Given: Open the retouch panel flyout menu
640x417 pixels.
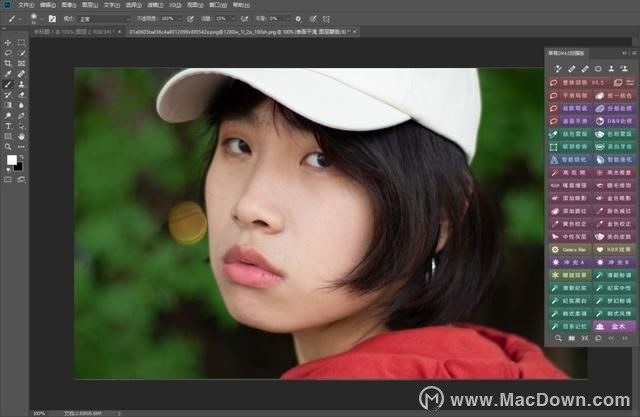Looking at the screenshot, I should point(634,53).
